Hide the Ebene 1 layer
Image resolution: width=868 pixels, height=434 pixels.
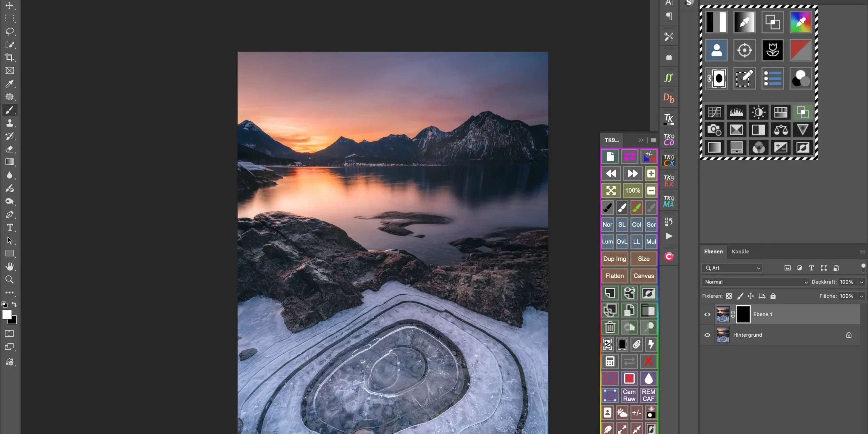coord(707,314)
